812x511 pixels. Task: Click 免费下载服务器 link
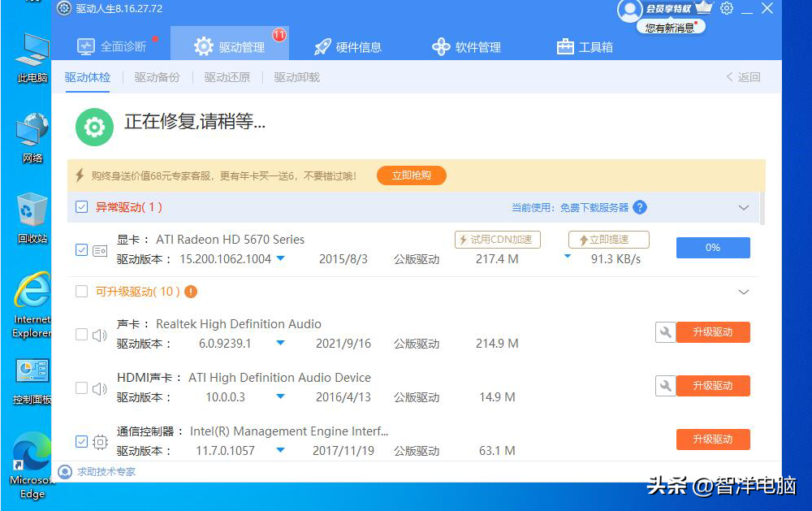[x=594, y=208]
